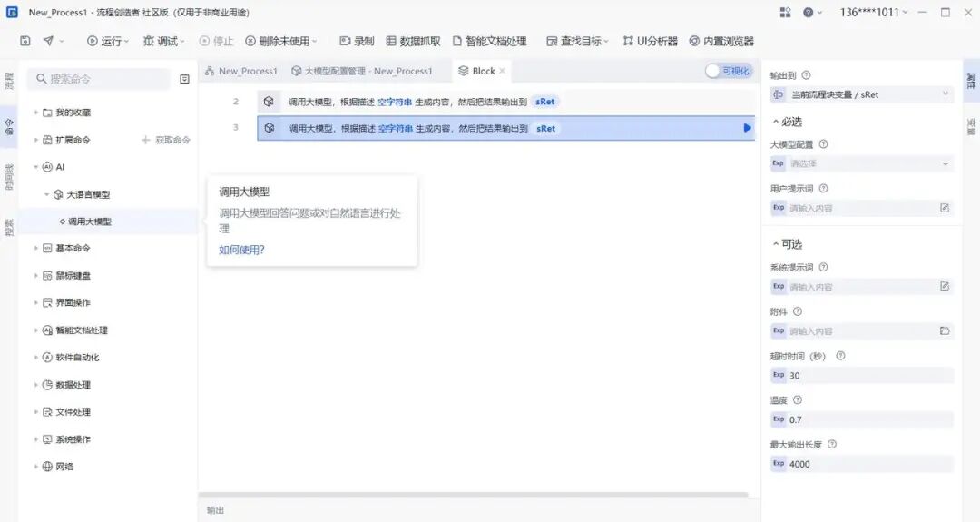Close the Block tab
980x522 pixels.
(502, 71)
